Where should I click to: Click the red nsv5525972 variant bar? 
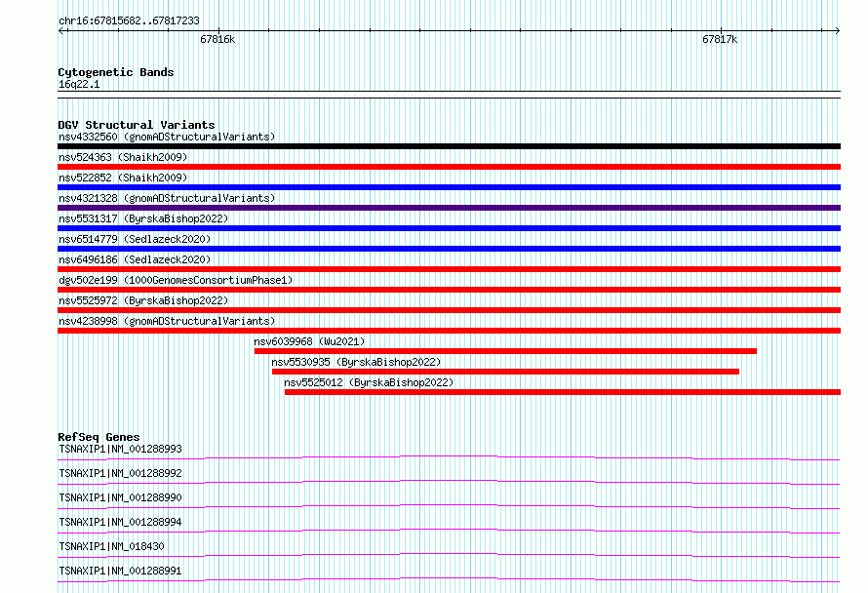(x=449, y=310)
